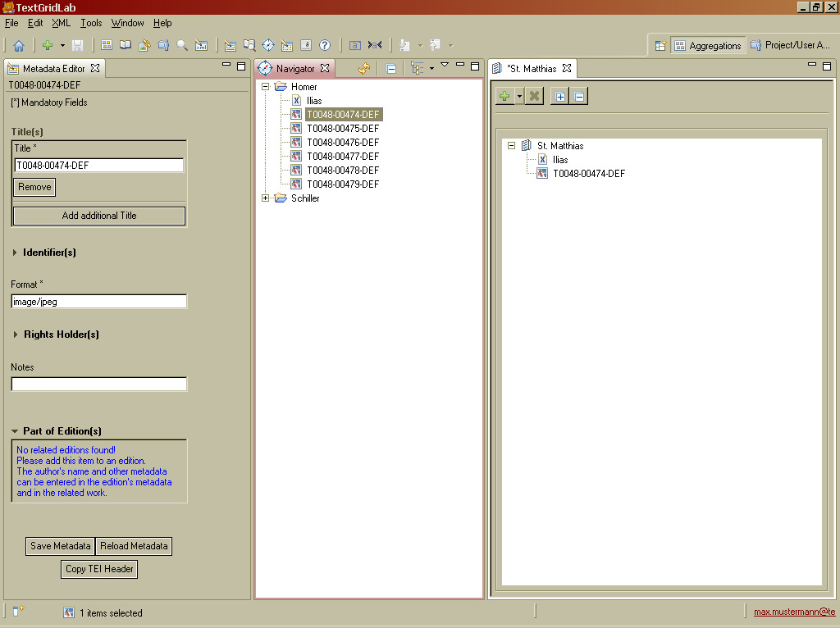Click the Open Perspective icon beside Aggregations
840x628 pixels.
click(x=660, y=46)
